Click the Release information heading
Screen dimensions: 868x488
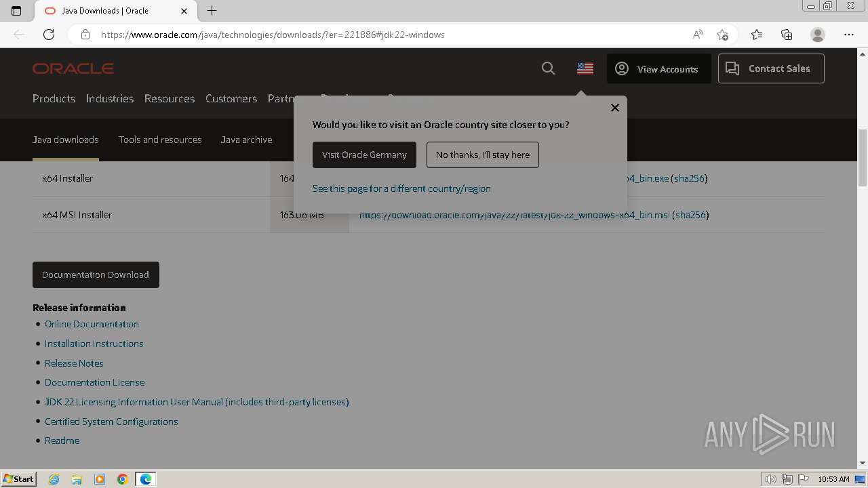click(x=79, y=308)
